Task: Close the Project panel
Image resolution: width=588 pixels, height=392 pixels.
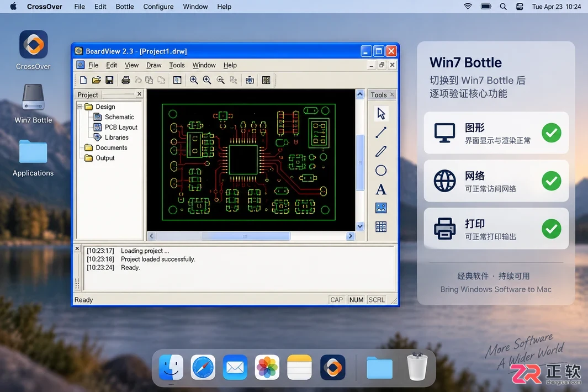Action: [140, 94]
